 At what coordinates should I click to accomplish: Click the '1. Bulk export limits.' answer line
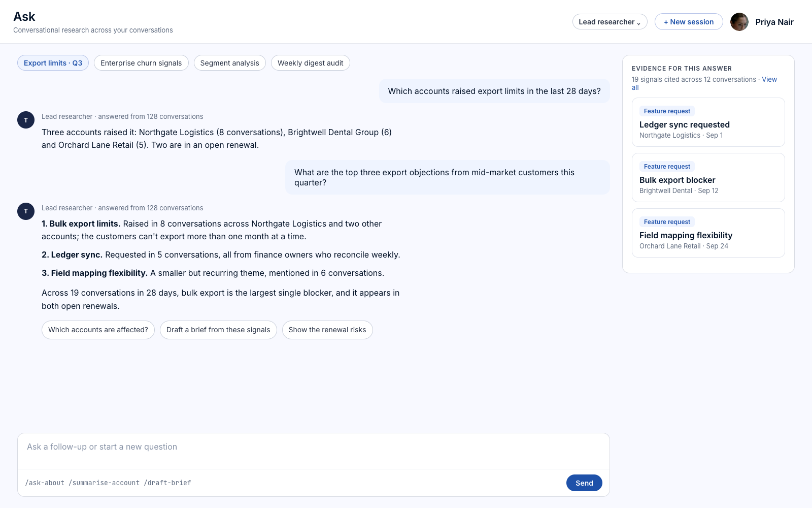[221, 230]
